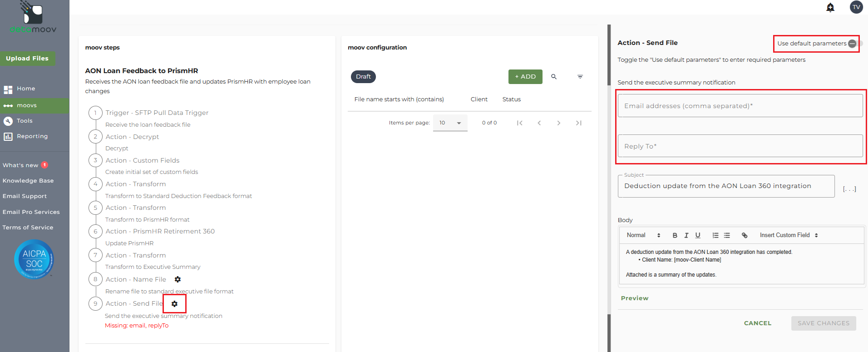Toggle bold formatting in Body editor
868x352 pixels.
675,235
